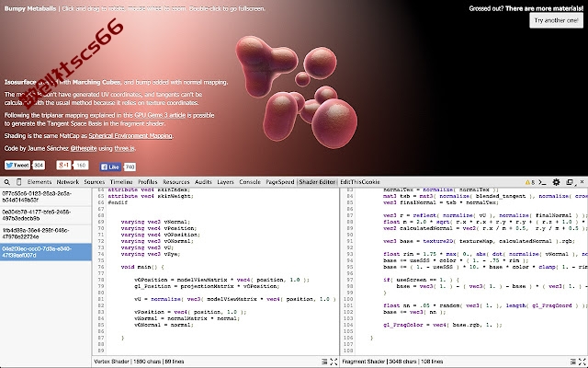The height and width of the screenshot is (368, 588).
Task: Click vertex shader format code icon
Action: click(324, 362)
